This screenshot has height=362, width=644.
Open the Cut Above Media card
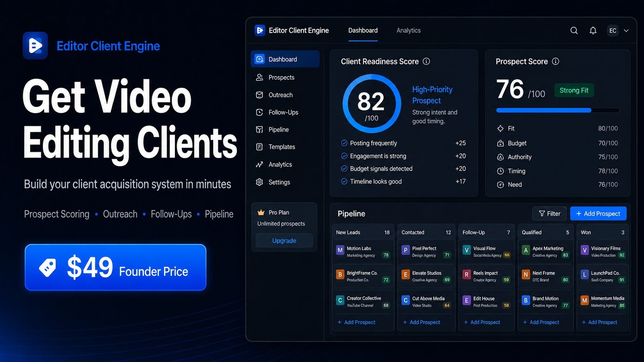[x=426, y=302]
